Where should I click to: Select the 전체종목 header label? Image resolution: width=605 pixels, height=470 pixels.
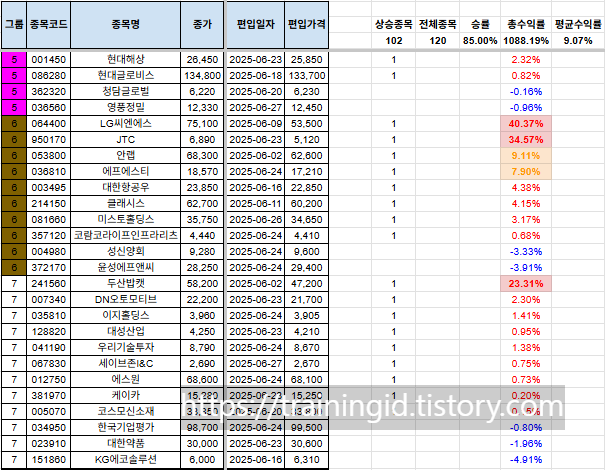(x=438, y=25)
